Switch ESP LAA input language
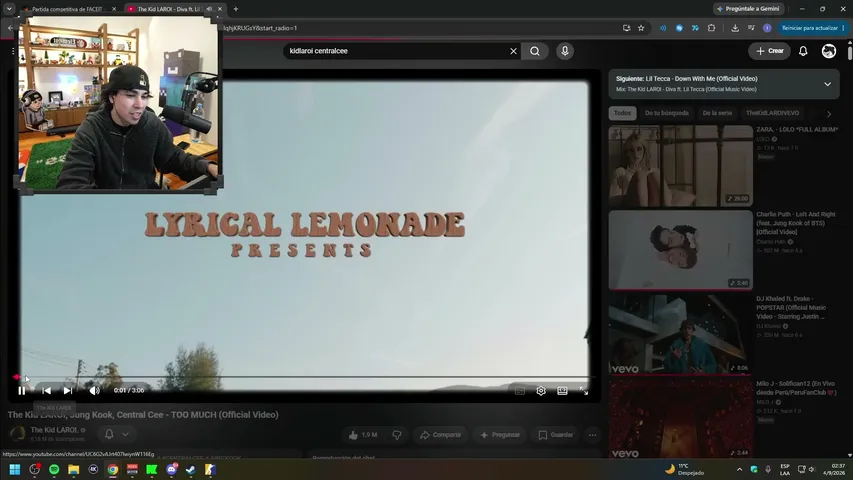The image size is (853, 480). 785,469
